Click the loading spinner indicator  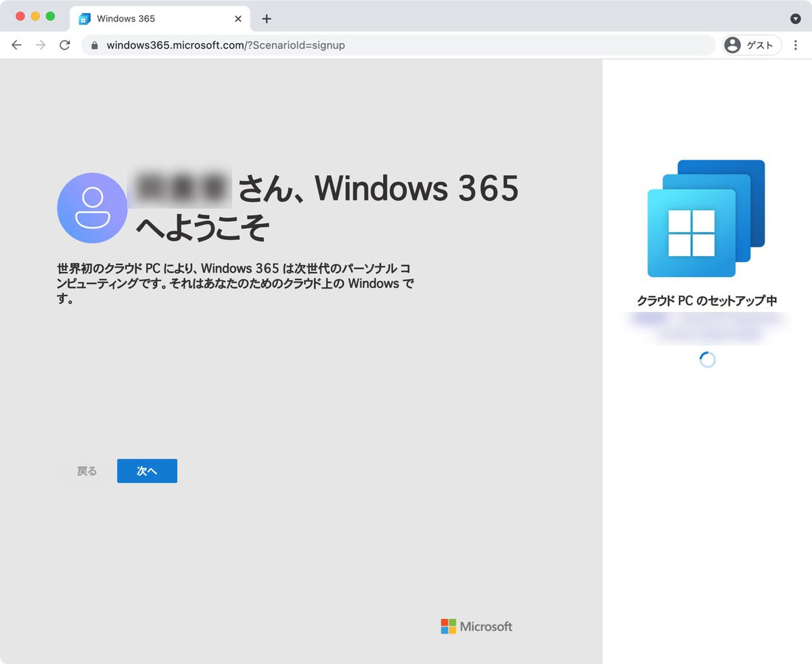pos(707,360)
